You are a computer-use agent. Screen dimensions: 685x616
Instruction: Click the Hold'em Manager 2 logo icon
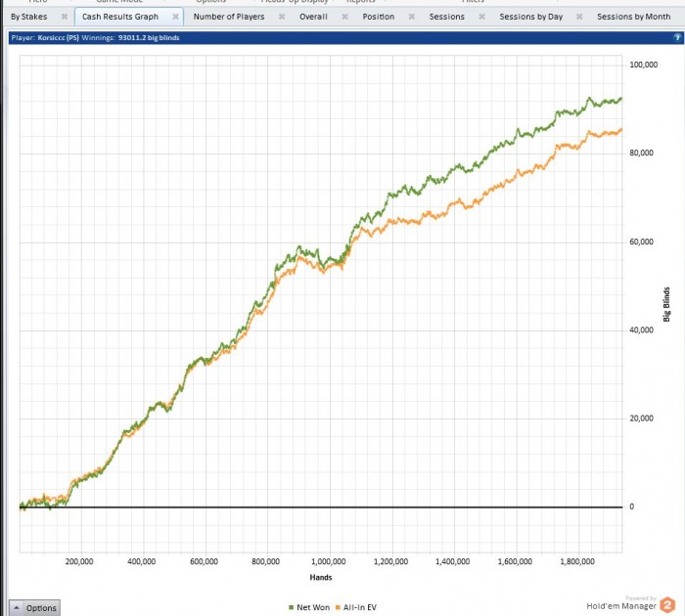[667, 605]
